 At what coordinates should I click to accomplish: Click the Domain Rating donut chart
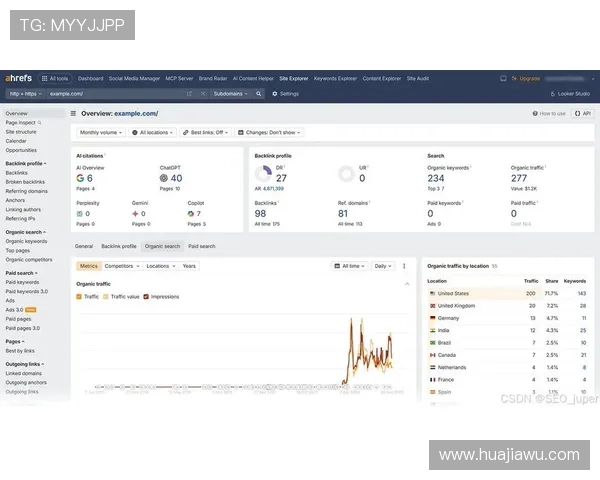[264, 175]
